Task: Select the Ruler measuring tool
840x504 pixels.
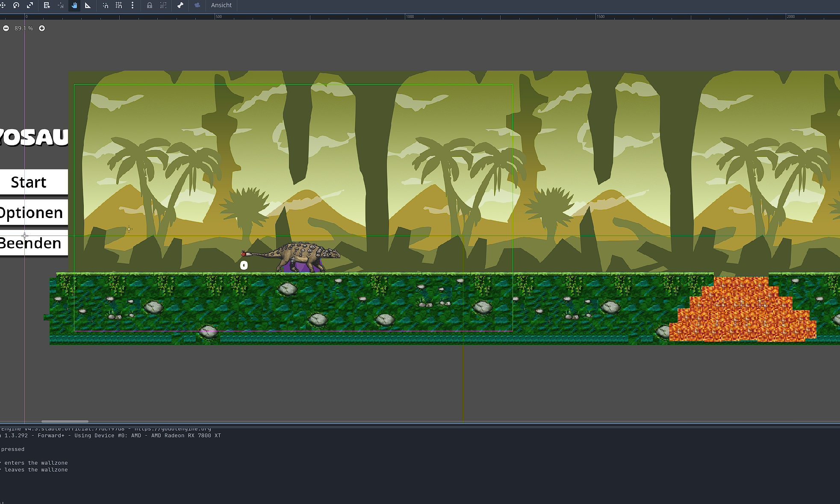Action: point(88,5)
